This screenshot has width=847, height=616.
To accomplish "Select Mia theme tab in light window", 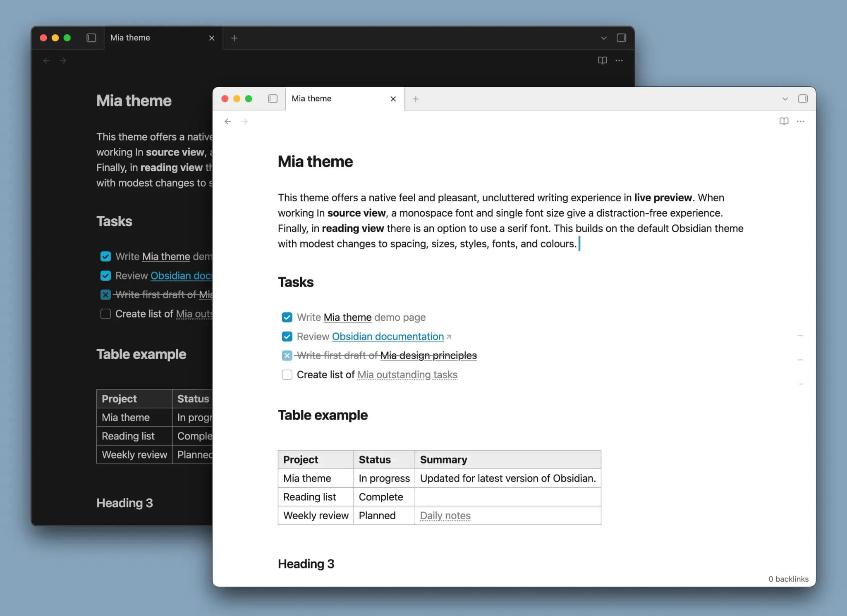I will coord(345,99).
